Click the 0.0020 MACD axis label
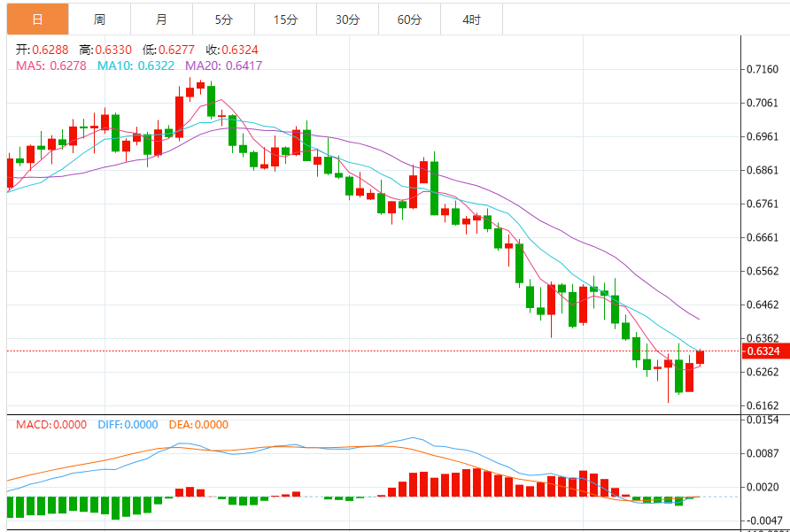The height and width of the screenshot is (532, 790). [x=763, y=487]
